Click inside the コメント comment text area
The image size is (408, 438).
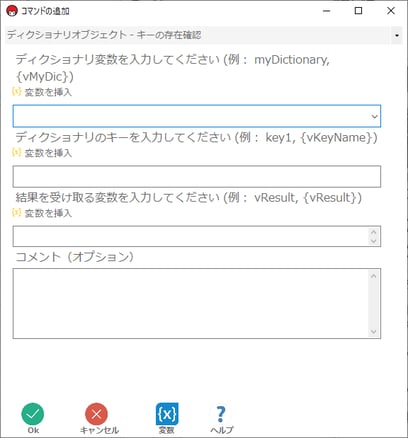[191, 304]
